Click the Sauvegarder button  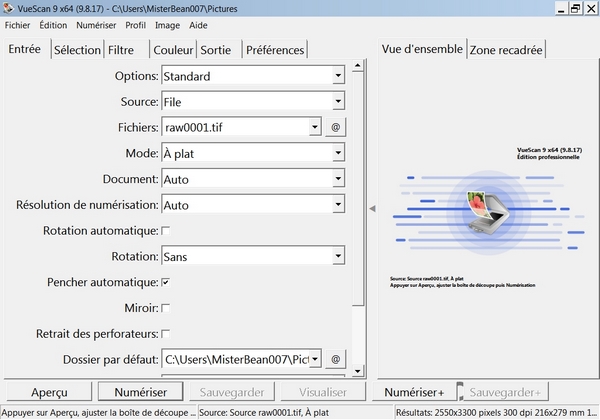tap(232, 392)
